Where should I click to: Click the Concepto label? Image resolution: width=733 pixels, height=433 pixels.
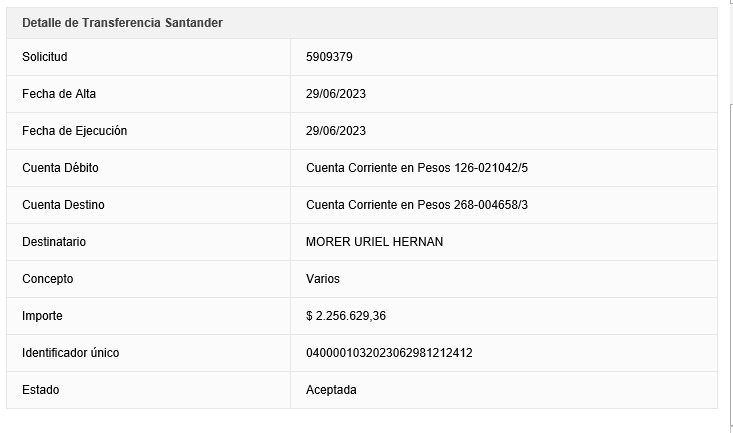tap(47, 279)
